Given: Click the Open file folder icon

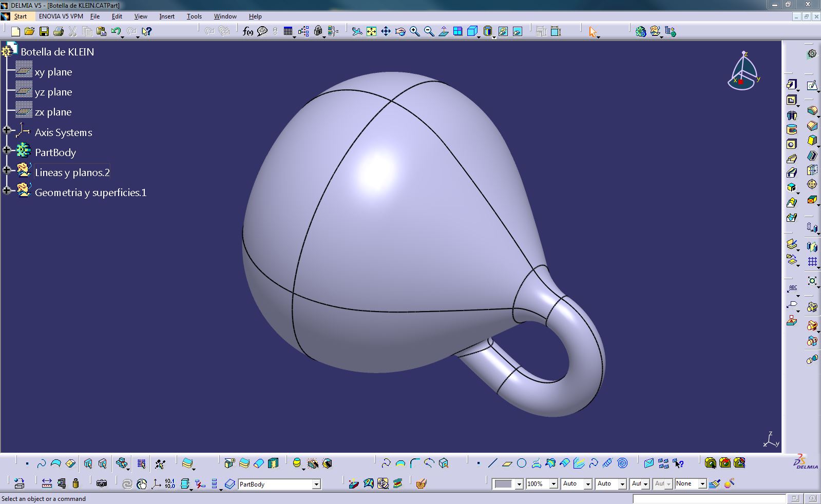Looking at the screenshot, I should click(x=29, y=31).
